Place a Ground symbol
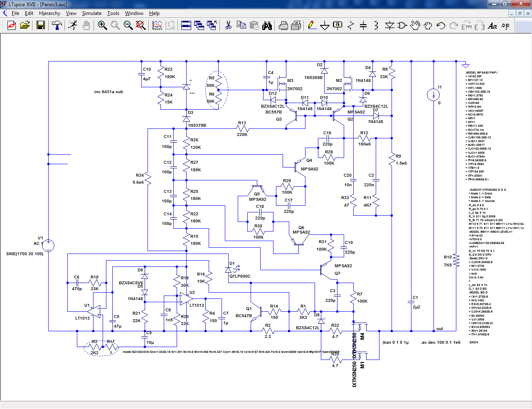 click(x=325, y=26)
